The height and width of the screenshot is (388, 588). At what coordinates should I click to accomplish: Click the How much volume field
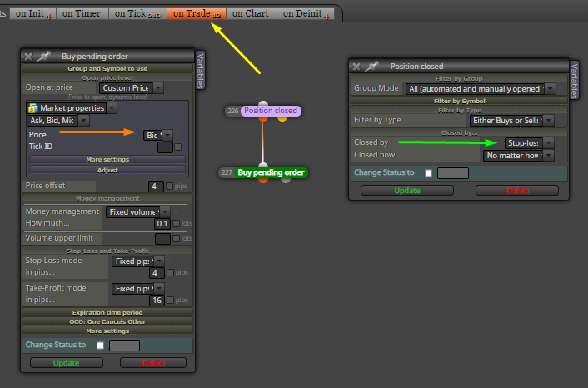(x=162, y=224)
